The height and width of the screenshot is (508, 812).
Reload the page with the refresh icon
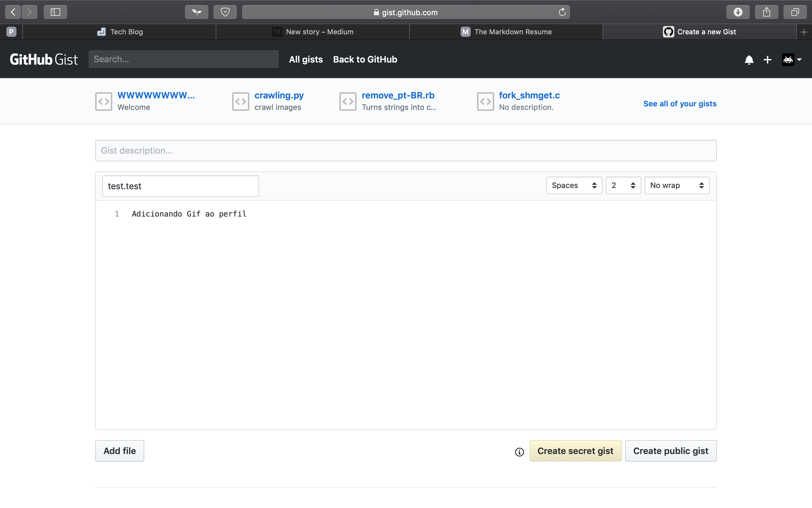pyautogui.click(x=562, y=12)
